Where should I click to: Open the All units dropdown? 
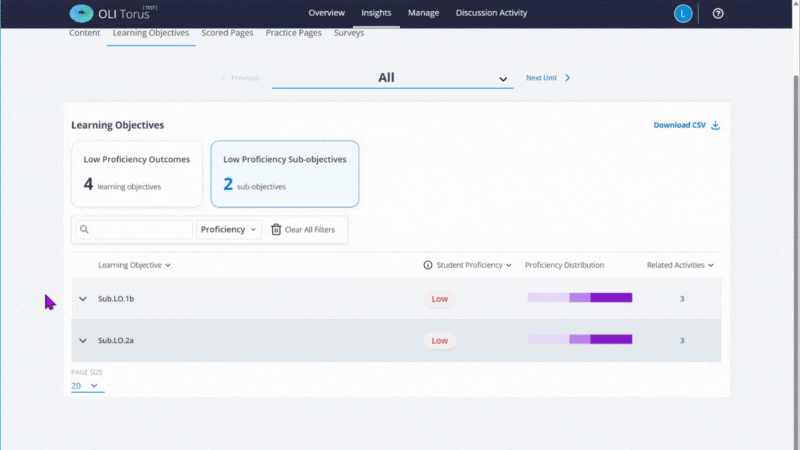coord(392,78)
